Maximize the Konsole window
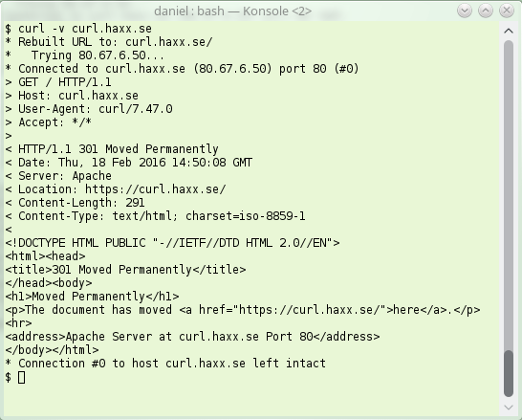This screenshot has width=522, height=420. coord(486,11)
